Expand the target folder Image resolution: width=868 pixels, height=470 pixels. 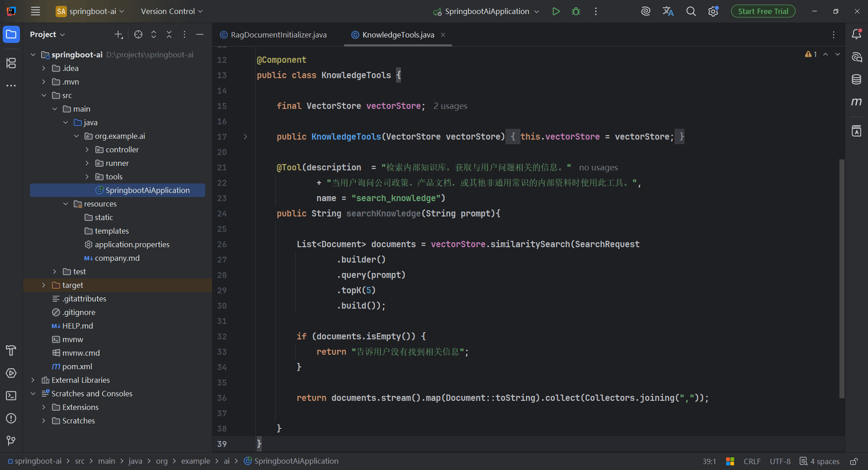(44, 285)
